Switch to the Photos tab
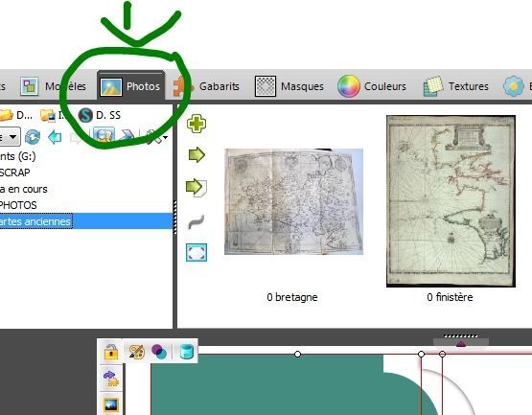 coord(131,85)
